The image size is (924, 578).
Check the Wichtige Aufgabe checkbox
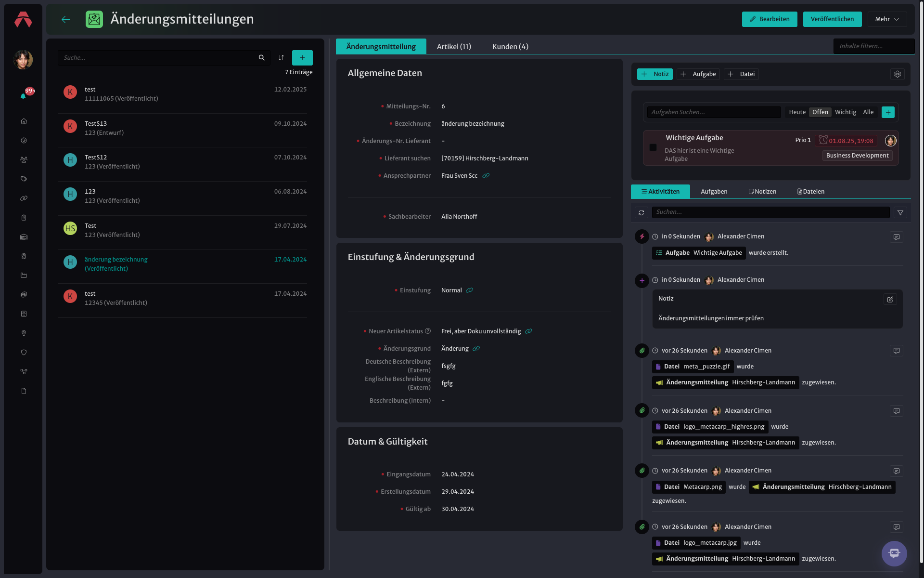(x=653, y=147)
